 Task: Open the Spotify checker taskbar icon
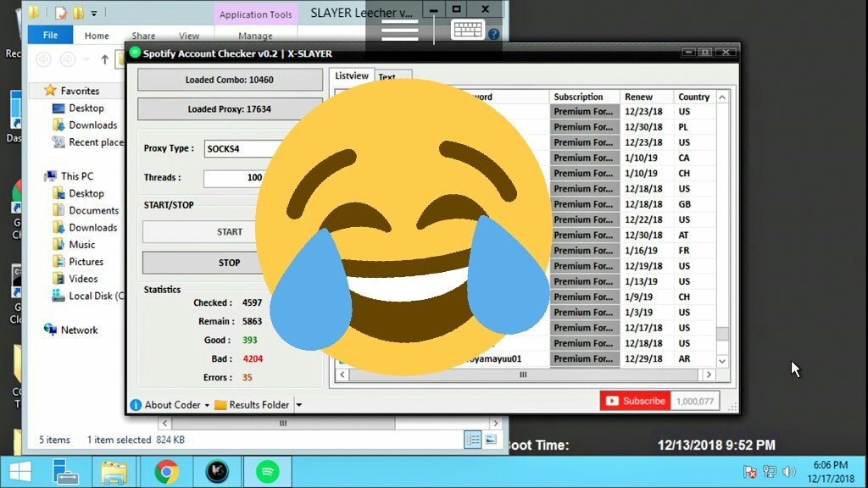267,472
